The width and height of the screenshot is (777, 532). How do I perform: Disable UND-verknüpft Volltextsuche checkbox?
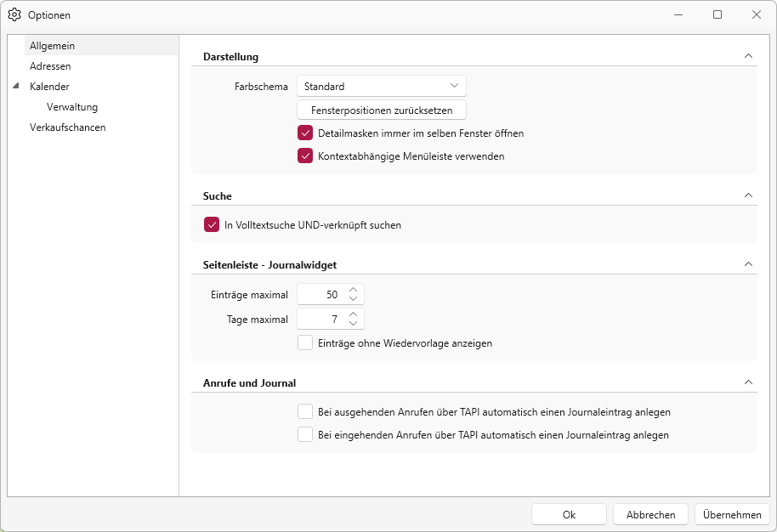pyautogui.click(x=212, y=225)
